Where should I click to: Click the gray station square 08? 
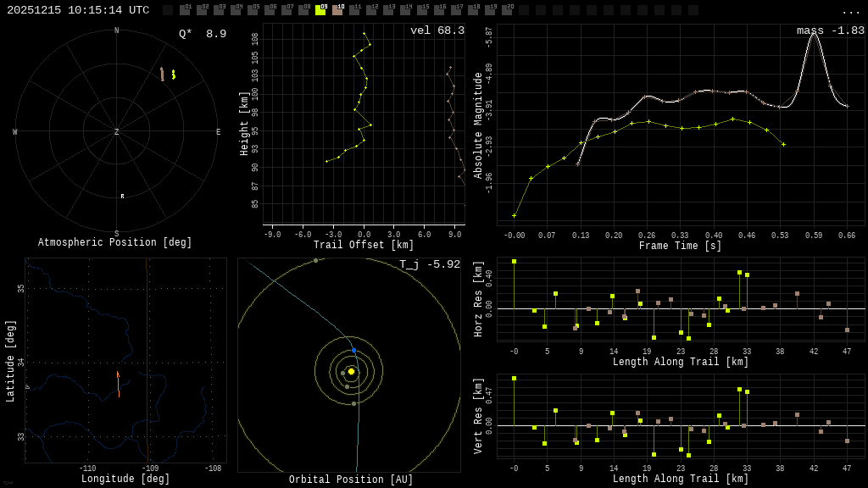click(304, 9)
